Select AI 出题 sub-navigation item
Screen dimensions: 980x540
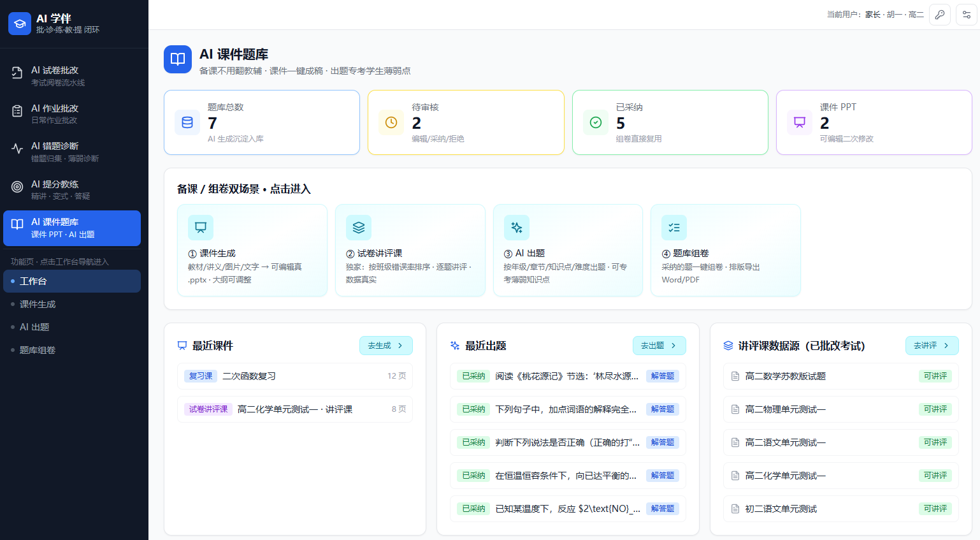[x=72, y=327]
